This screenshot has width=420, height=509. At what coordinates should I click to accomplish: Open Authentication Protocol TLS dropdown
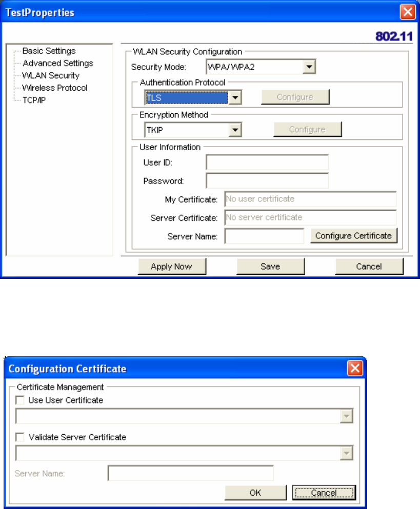pyautogui.click(x=193, y=97)
